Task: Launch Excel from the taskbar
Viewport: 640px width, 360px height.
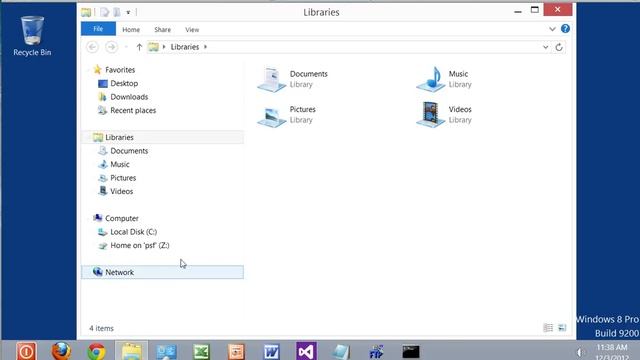Action: coord(201,351)
